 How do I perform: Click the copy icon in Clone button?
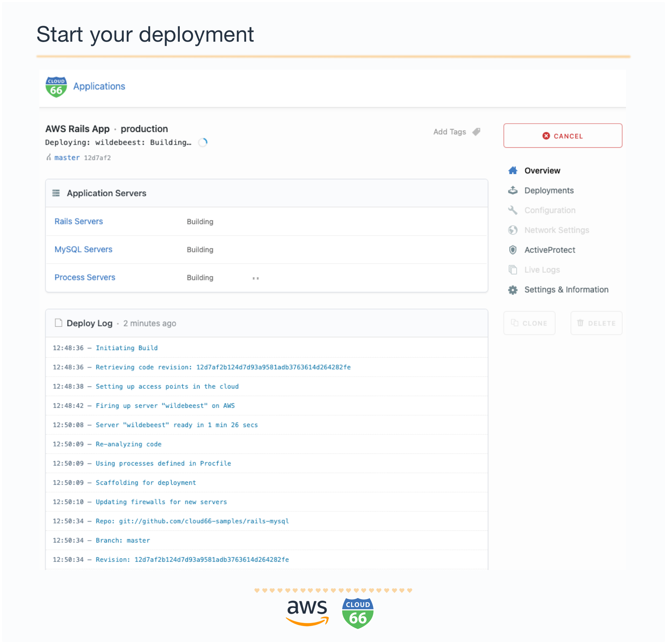point(515,323)
